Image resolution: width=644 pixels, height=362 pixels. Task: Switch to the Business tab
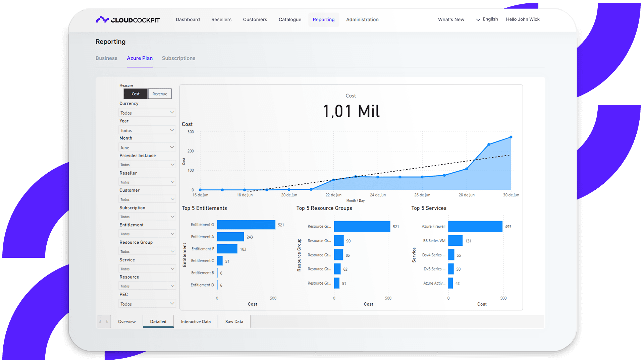(x=106, y=58)
